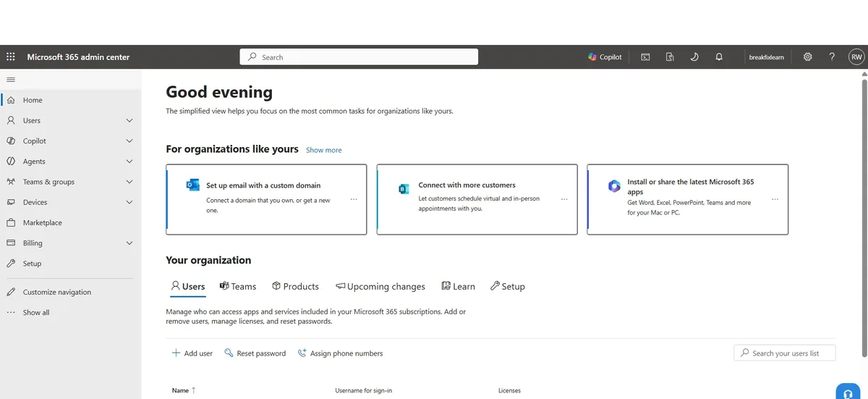Click the Agents icon in sidebar

[11, 161]
